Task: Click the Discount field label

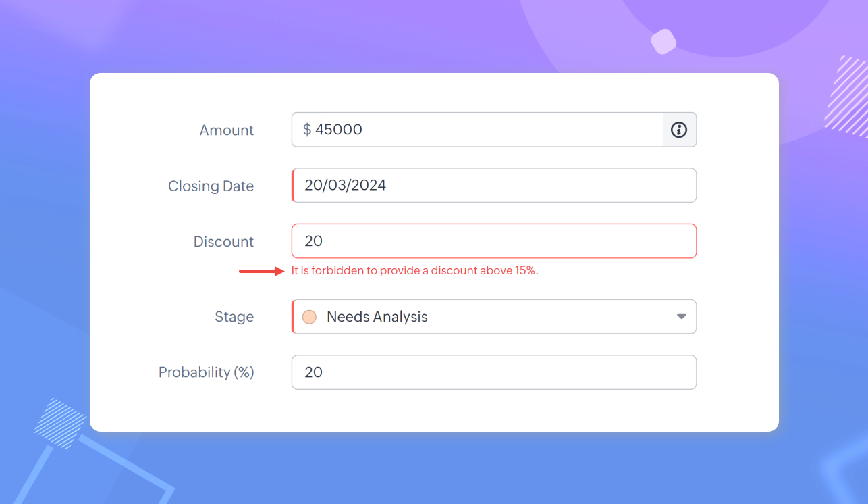Action: (223, 242)
